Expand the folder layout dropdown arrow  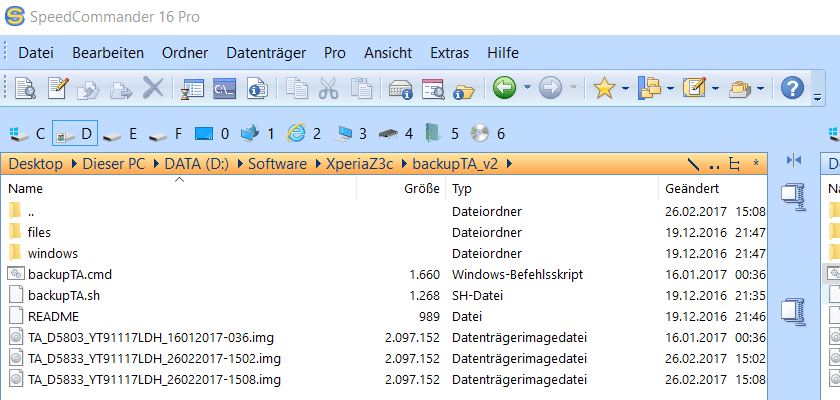(671, 88)
